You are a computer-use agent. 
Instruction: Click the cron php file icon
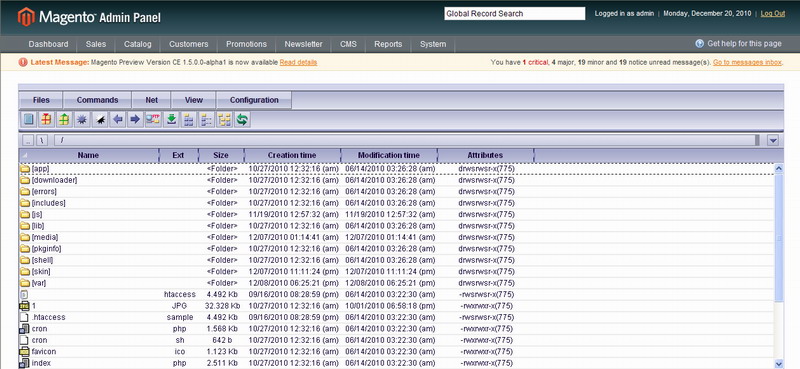[x=24, y=329]
